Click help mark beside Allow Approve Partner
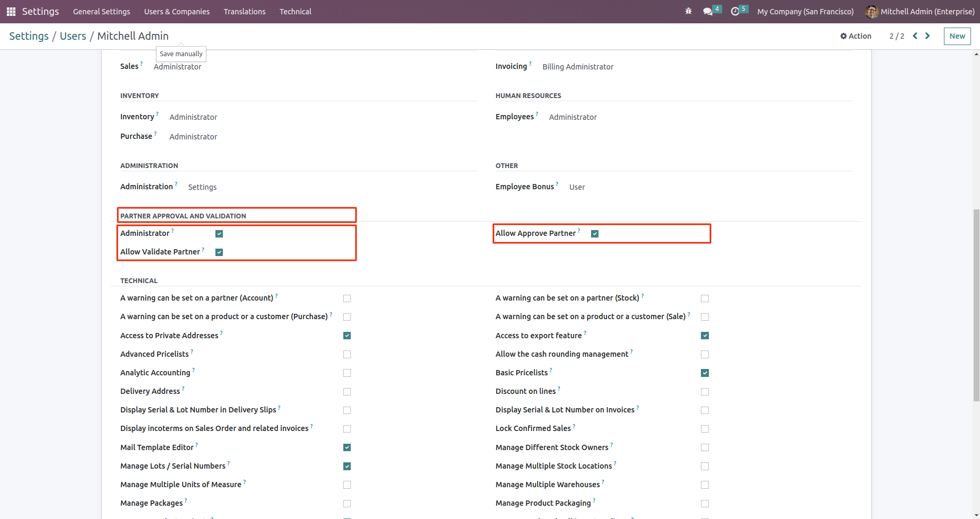The image size is (980, 519). click(x=579, y=231)
